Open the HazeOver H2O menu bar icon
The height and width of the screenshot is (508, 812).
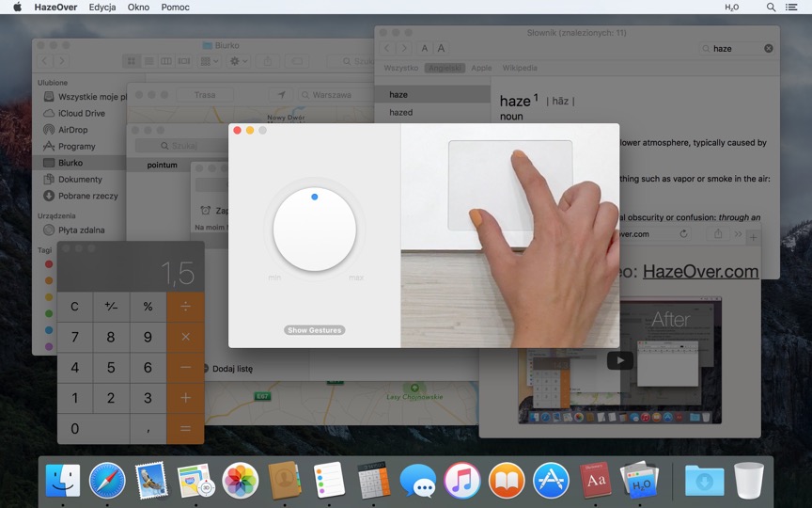[x=731, y=8]
